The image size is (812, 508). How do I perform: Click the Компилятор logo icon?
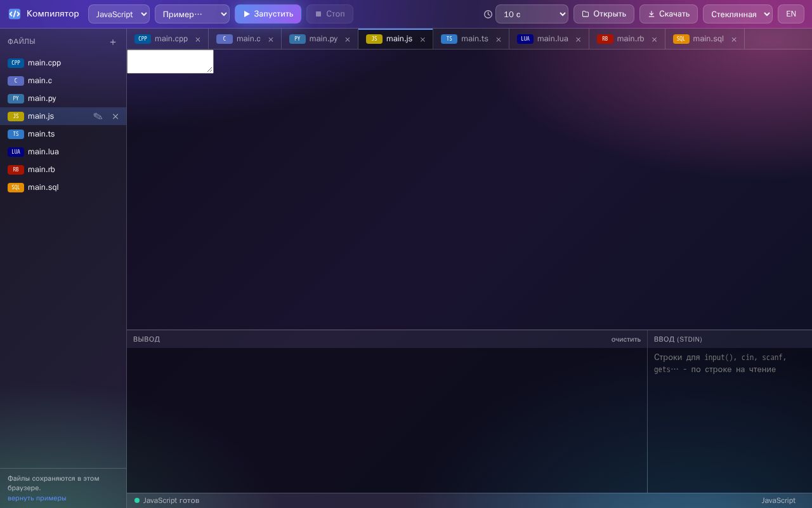tap(15, 14)
